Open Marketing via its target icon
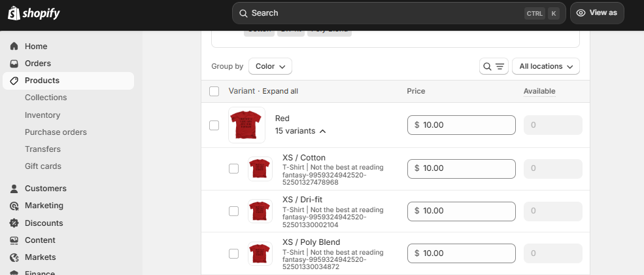Screen dimensions: 644x275 click(14, 206)
